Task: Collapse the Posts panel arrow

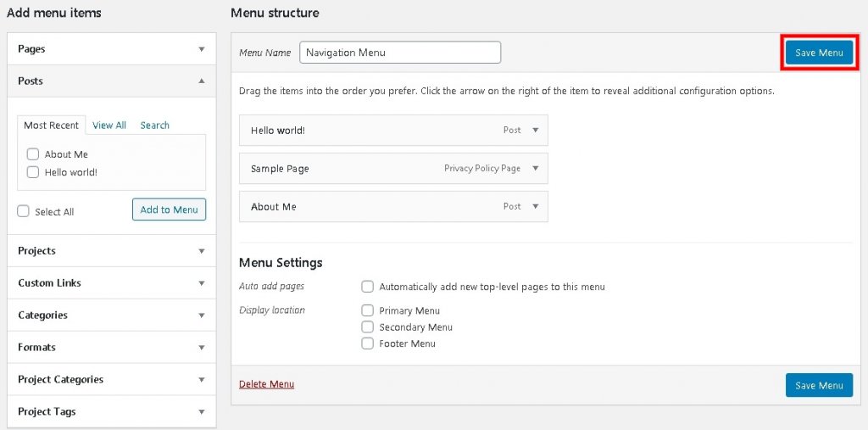Action: click(202, 81)
